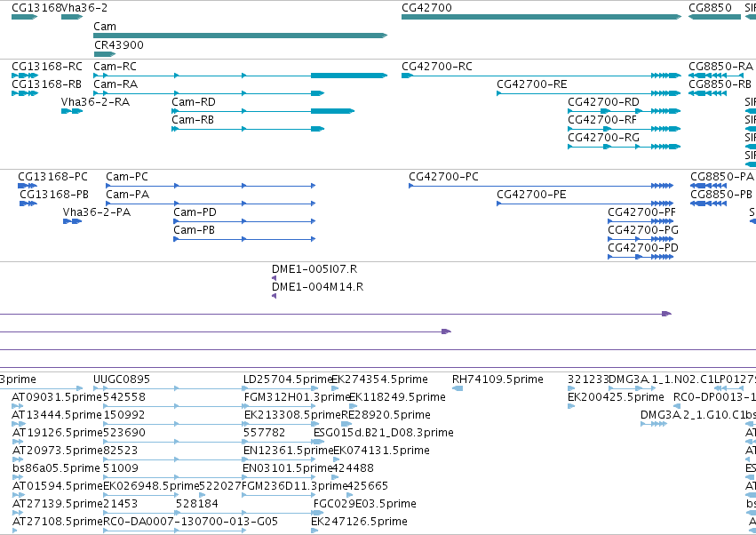Select transcript Vha36-2-RA
The width and height of the screenshot is (756, 535).
(x=72, y=111)
